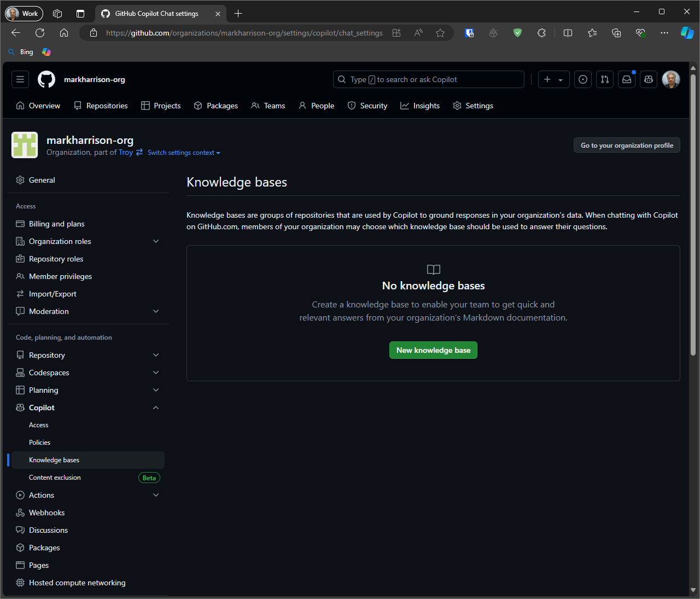Click the markharrison-org green identicon avatar
Image resolution: width=700 pixels, height=599 pixels.
24,145
